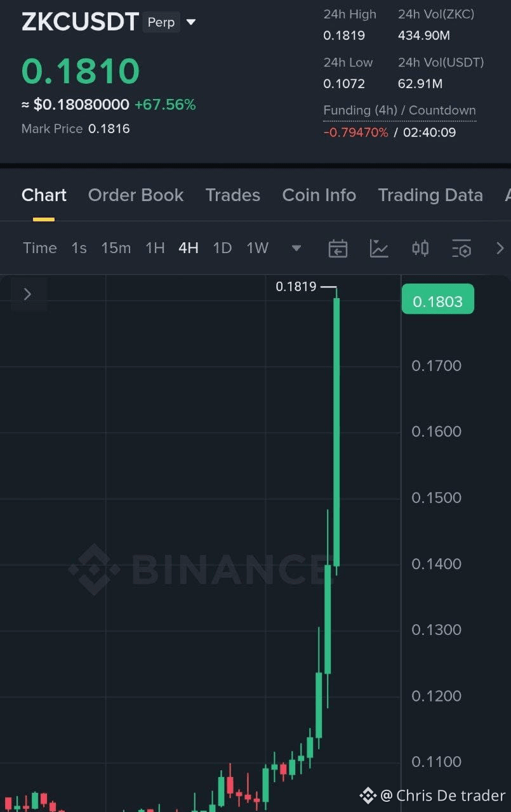View the Trading Data tab
Screen dimensions: 511x812
click(x=430, y=195)
